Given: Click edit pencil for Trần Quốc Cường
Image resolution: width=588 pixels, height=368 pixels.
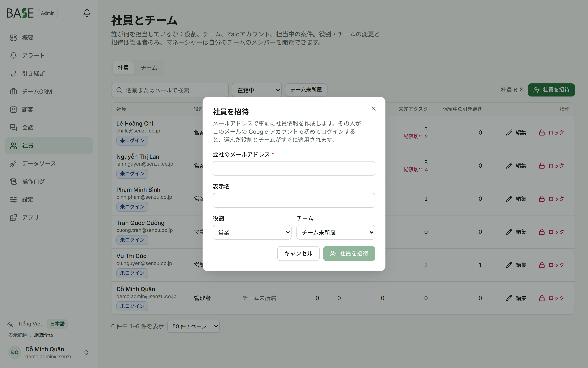Looking at the screenshot, I should coord(509,232).
